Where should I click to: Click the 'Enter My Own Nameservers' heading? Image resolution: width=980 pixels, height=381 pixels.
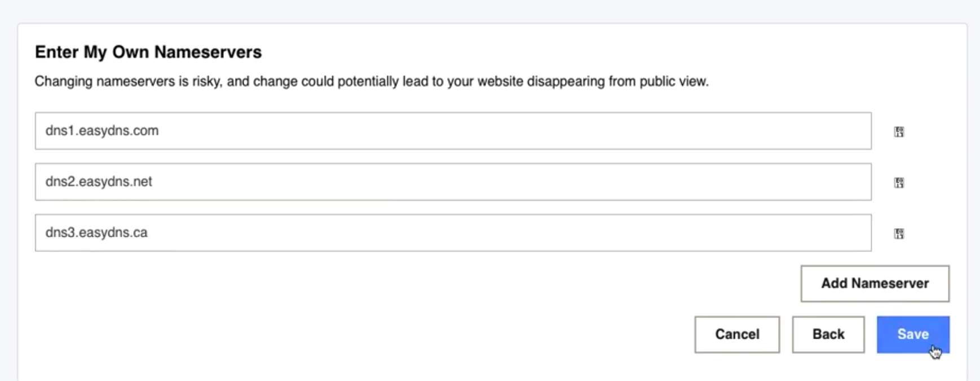coord(148,52)
